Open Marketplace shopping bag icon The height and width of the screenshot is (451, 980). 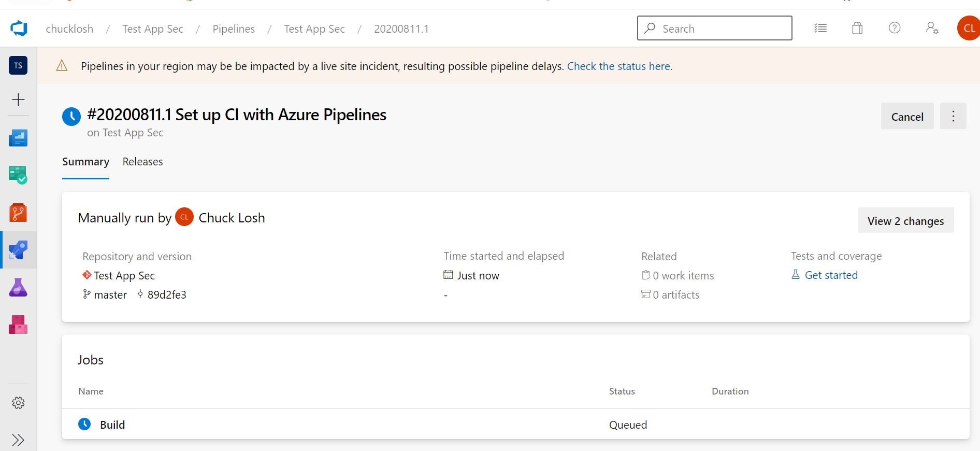click(857, 28)
